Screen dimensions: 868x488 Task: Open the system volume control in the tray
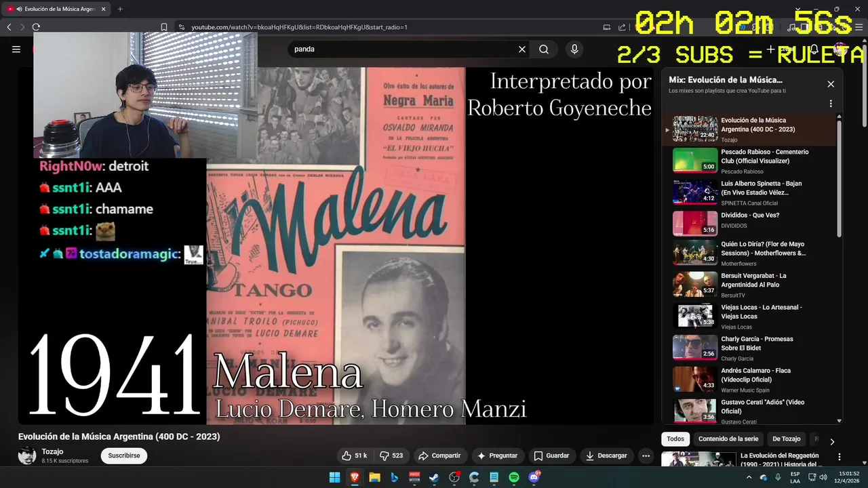click(823, 477)
